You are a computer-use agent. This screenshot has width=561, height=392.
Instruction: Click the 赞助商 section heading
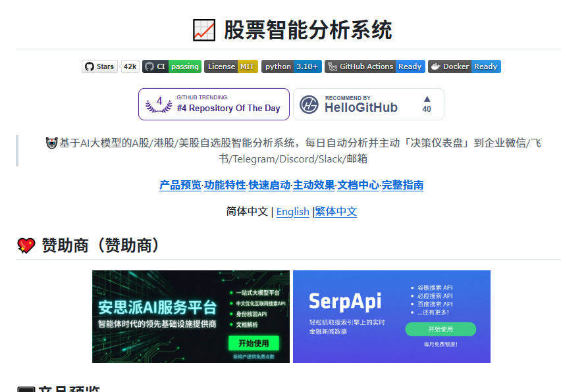[101, 246]
